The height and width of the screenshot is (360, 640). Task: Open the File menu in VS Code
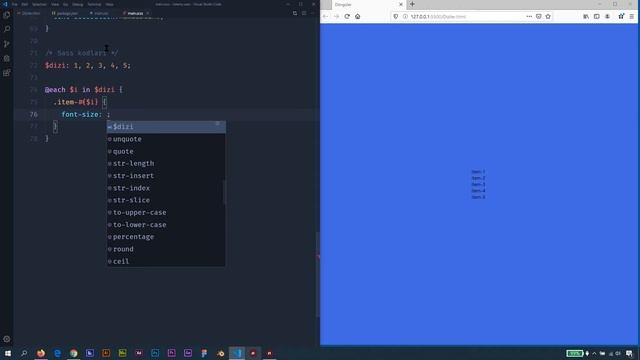click(15, 4)
